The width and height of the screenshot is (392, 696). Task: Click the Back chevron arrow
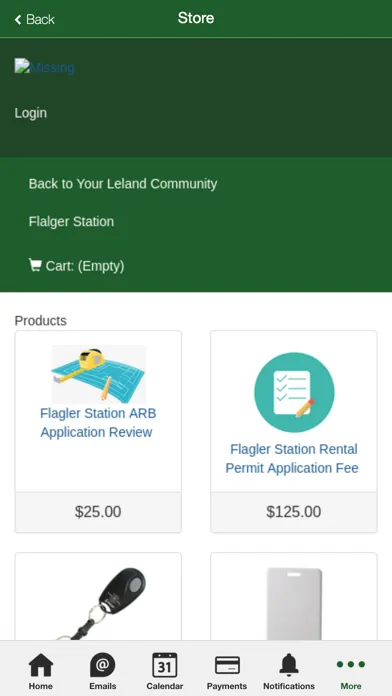click(18, 20)
